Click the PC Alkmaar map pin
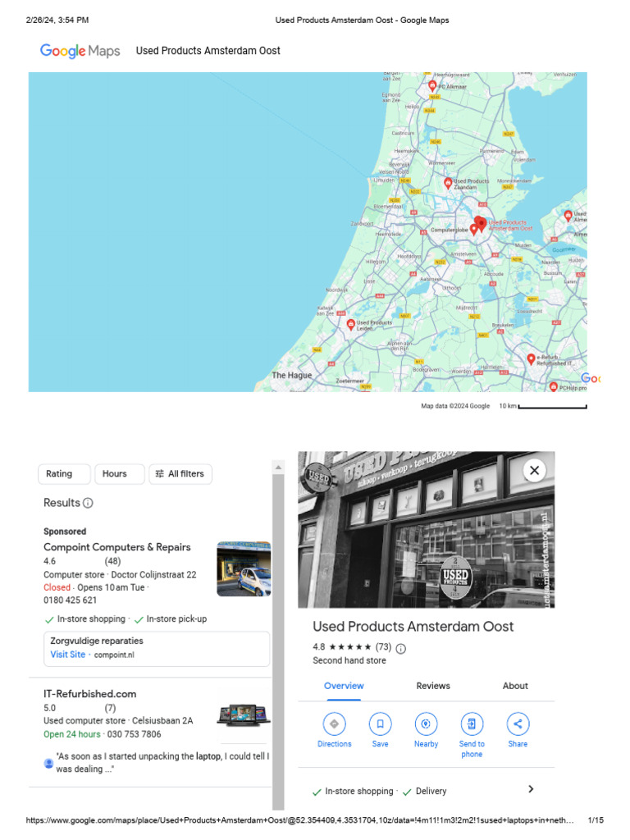Image resolution: width=630 pixels, height=840 pixels. (432, 86)
